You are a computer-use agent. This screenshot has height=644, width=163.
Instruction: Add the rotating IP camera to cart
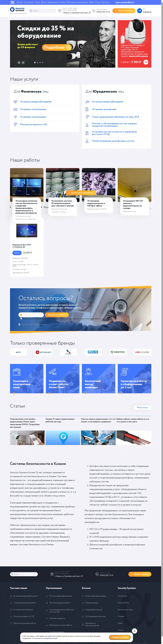tap(146, 62)
